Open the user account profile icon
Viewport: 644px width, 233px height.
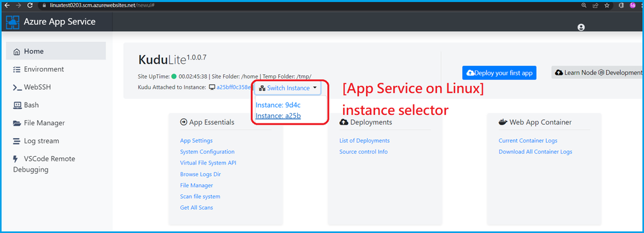coord(581,27)
